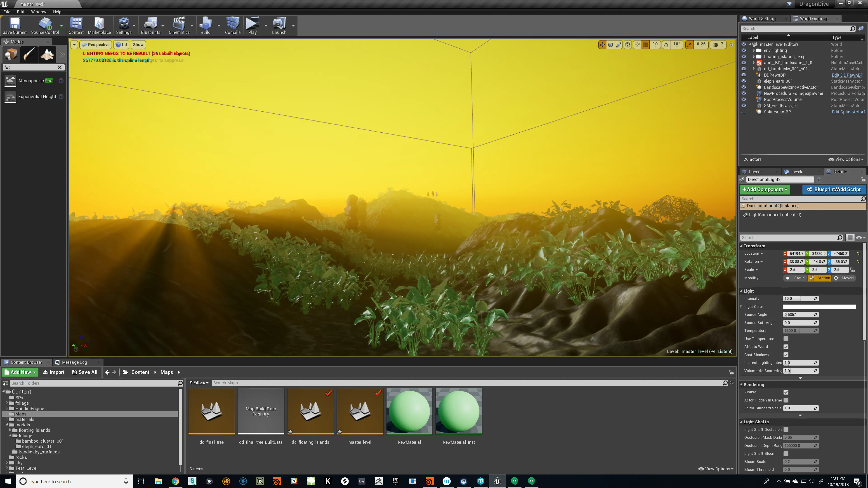
Task: Toggle rotation snapping angle icon
Action: [666, 45]
